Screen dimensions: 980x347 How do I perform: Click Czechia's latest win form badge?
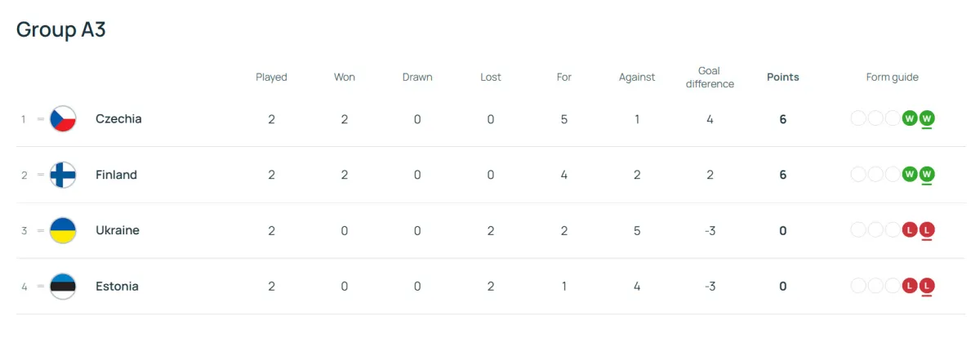[x=926, y=119]
